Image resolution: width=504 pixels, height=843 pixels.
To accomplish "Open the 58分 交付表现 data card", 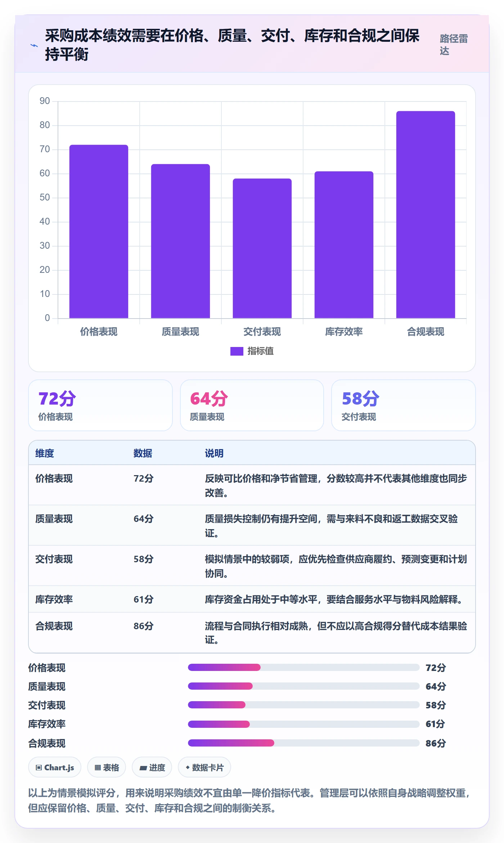I will [404, 405].
